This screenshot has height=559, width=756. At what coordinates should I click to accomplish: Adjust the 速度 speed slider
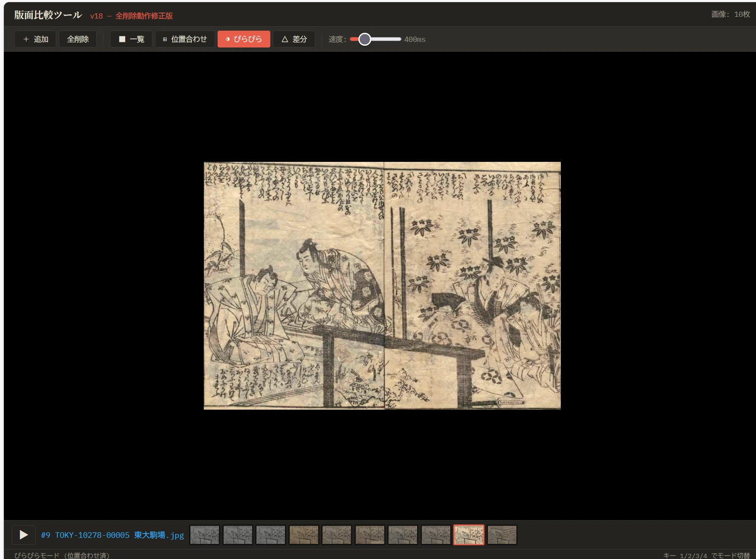coord(375,39)
